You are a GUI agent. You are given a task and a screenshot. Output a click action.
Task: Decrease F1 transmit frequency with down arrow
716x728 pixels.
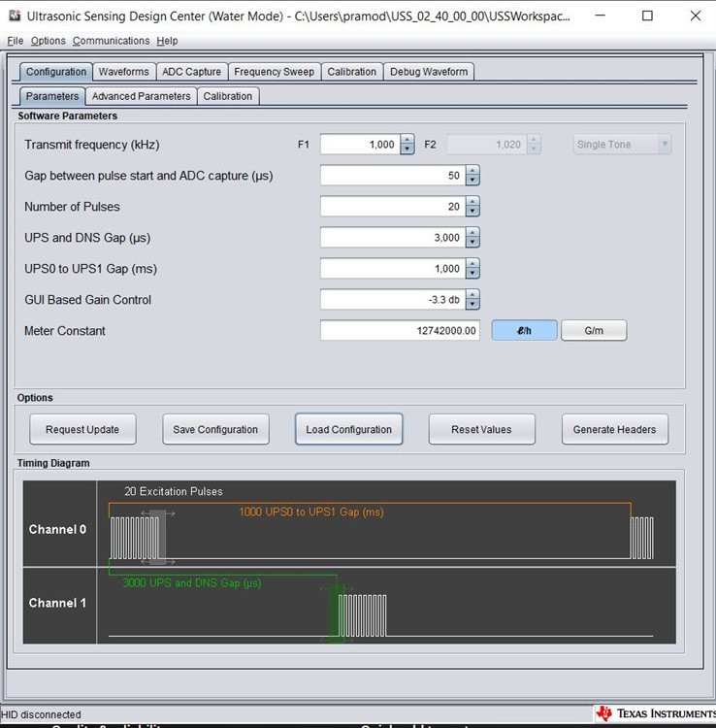[407, 149]
